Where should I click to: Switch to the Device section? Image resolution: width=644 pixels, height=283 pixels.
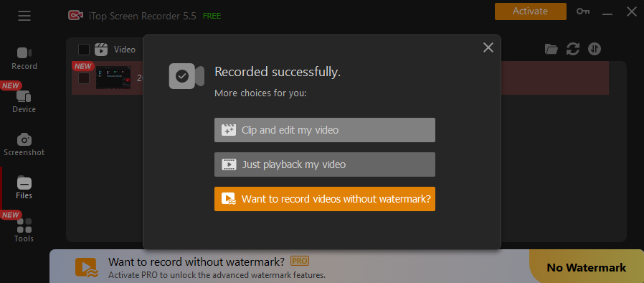click(x=24, y=101)
